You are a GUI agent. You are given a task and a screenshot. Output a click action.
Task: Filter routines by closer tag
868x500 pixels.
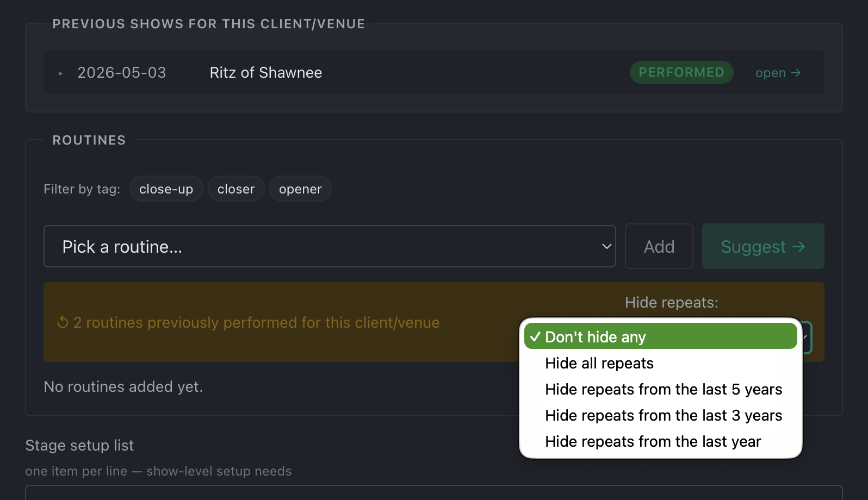(236, 189)
